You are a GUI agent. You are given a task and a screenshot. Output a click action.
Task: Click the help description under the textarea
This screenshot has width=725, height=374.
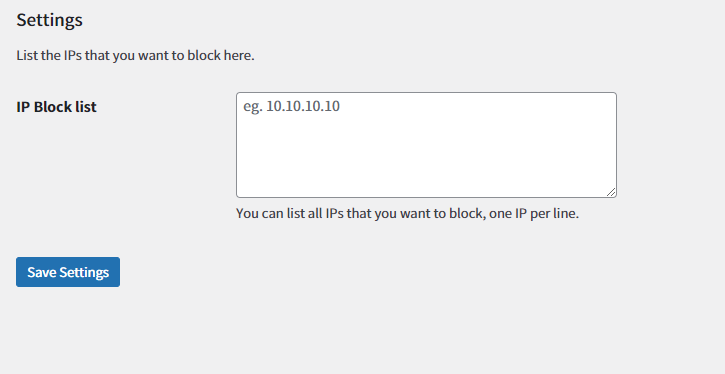[407, 214]
